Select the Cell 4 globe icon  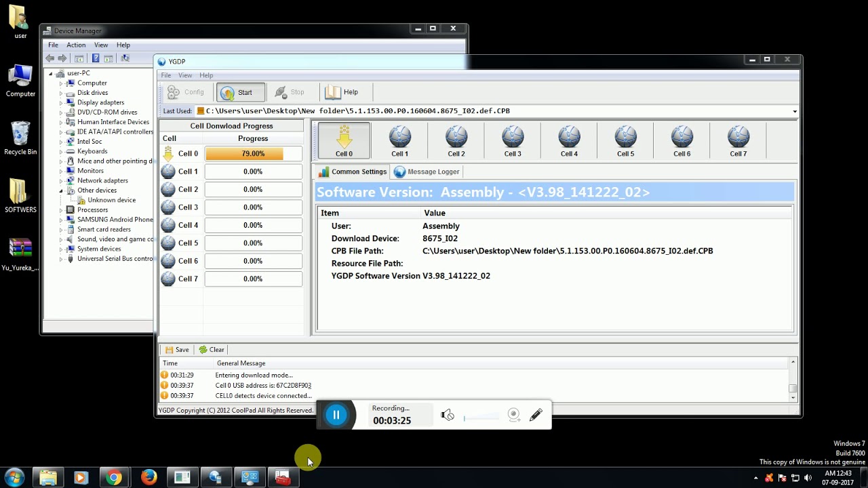[x=569, y=140]
